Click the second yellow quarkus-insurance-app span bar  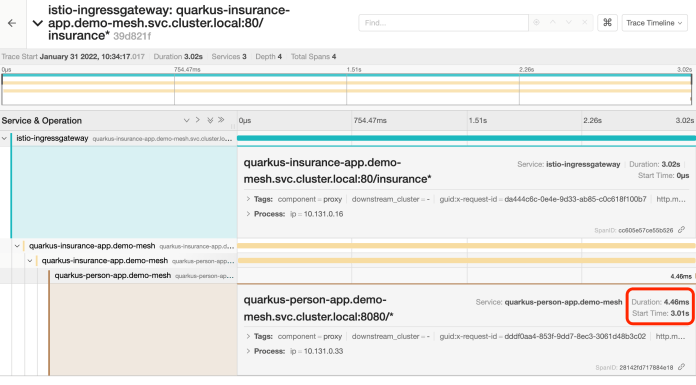(x=467, y=261)
